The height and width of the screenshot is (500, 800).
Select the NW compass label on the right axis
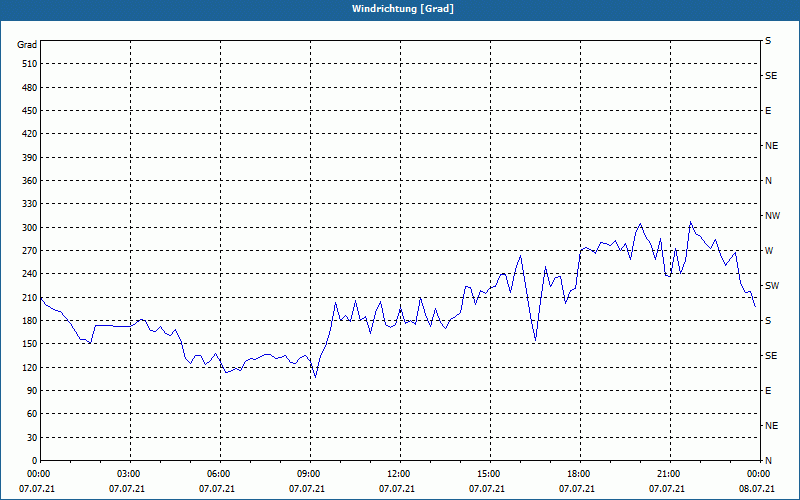click(x=772, y=216)
